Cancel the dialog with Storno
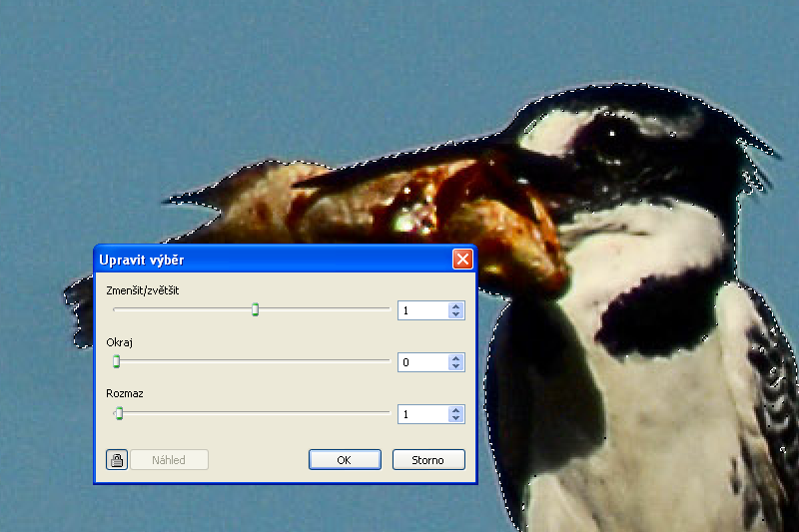The image size is (799, 532). 428,460
